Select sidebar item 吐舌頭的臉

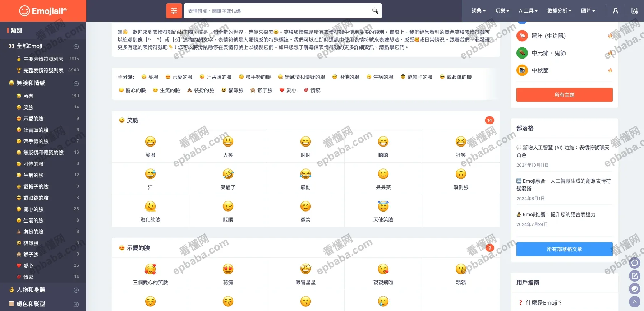[36, 130]
